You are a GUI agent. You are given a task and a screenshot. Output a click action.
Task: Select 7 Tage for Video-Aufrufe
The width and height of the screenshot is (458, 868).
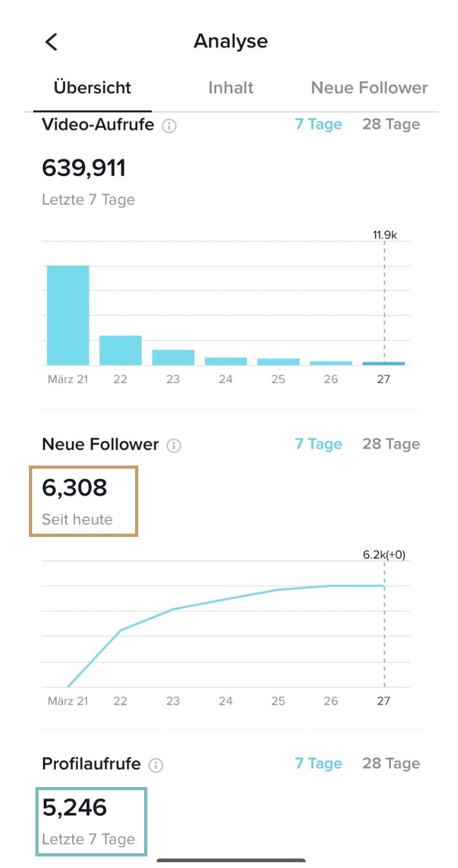pos(318,124)
